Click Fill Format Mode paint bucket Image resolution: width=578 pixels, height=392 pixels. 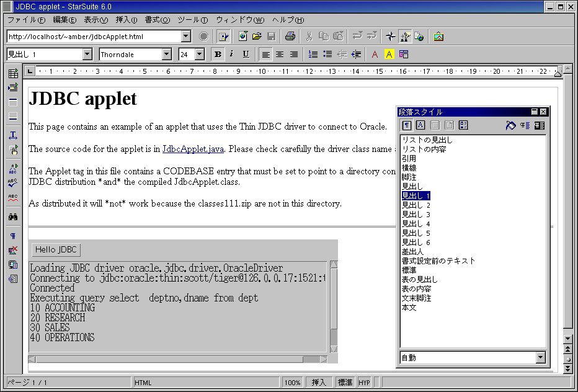510,125
